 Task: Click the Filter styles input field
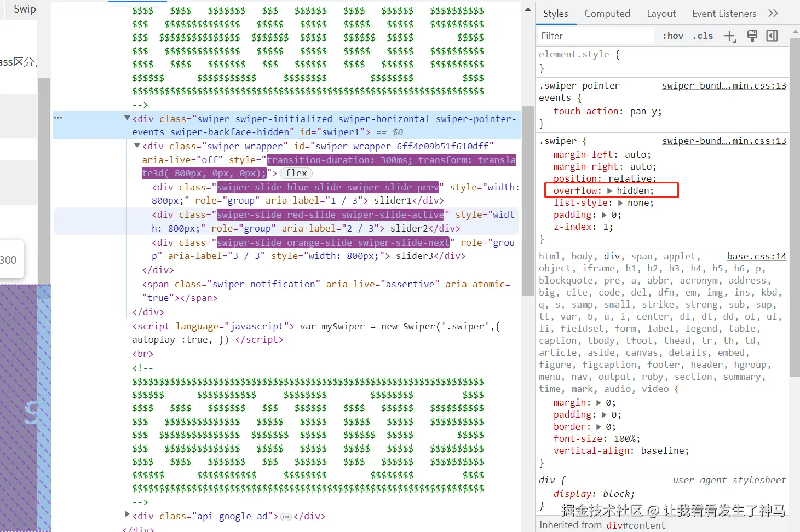coord(596,36)
